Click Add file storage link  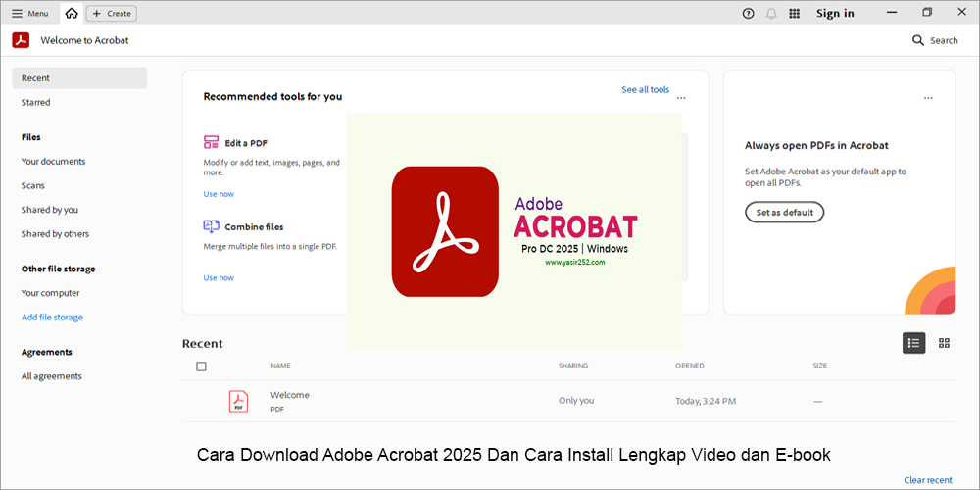pos(52,318)
